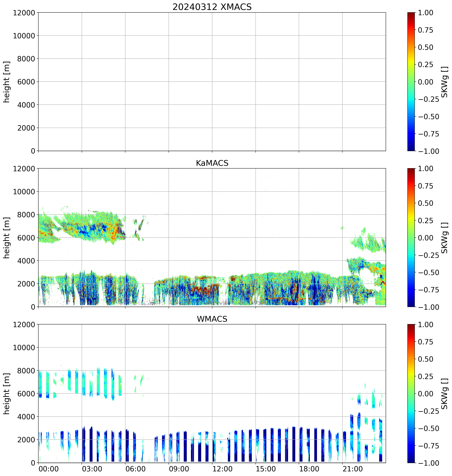The height and width of the screenshot is (476, 452).
Task: Click the WMACS panel colorbar
Action: click(x=411, y=393)
